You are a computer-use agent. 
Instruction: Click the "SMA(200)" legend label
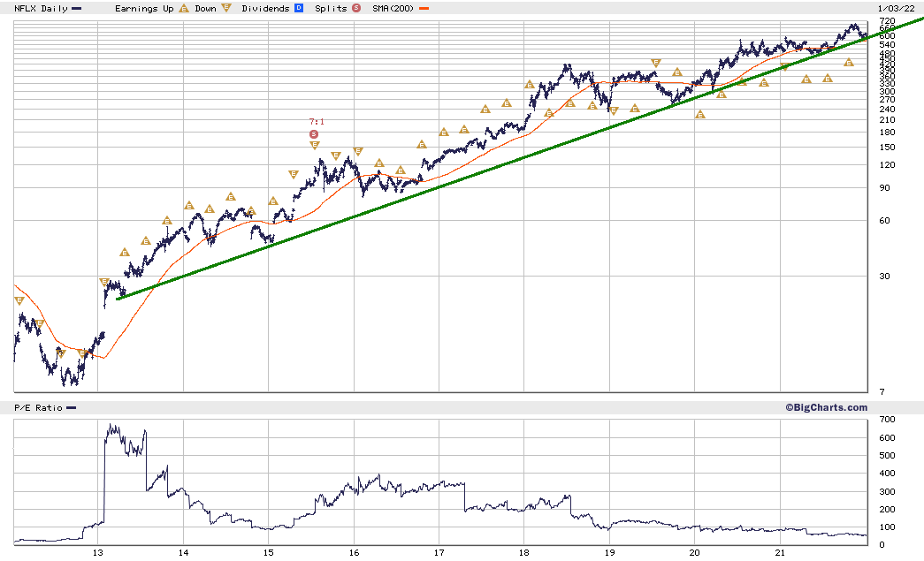point(393,8)
